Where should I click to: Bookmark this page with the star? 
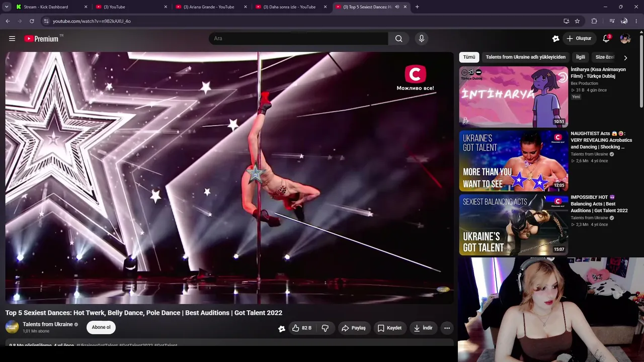[577, 21]
